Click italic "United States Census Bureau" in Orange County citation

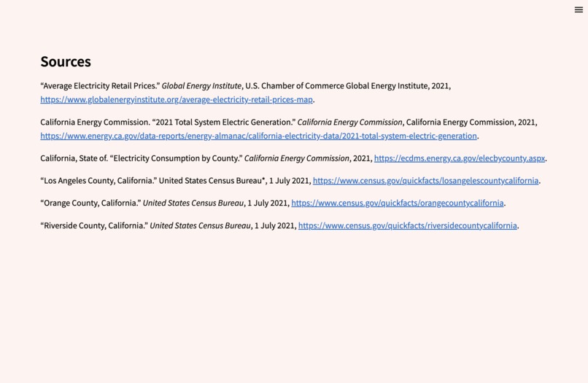[193, 203]
